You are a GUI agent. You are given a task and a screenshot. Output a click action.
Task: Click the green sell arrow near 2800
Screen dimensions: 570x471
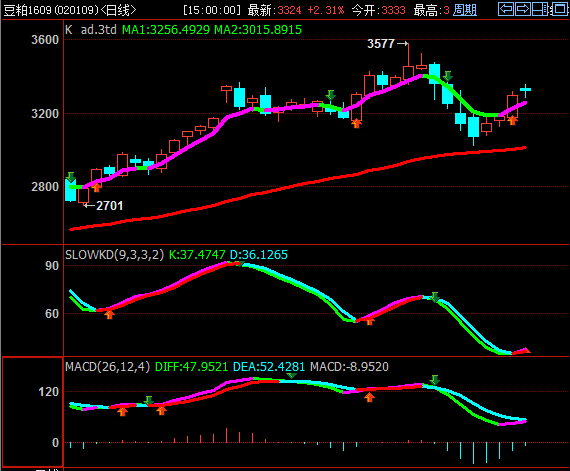71,177
